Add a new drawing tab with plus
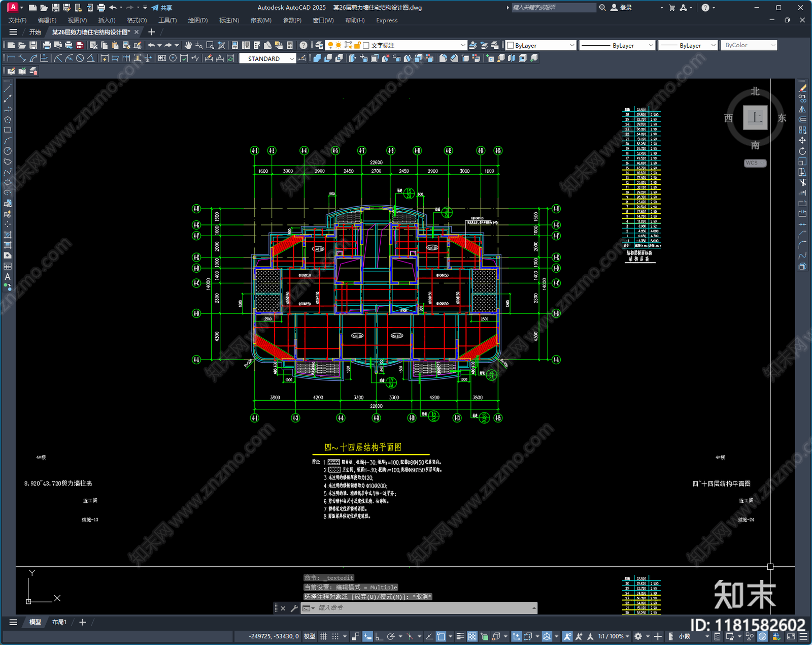812x645 pixels. (x=151, y=32)
